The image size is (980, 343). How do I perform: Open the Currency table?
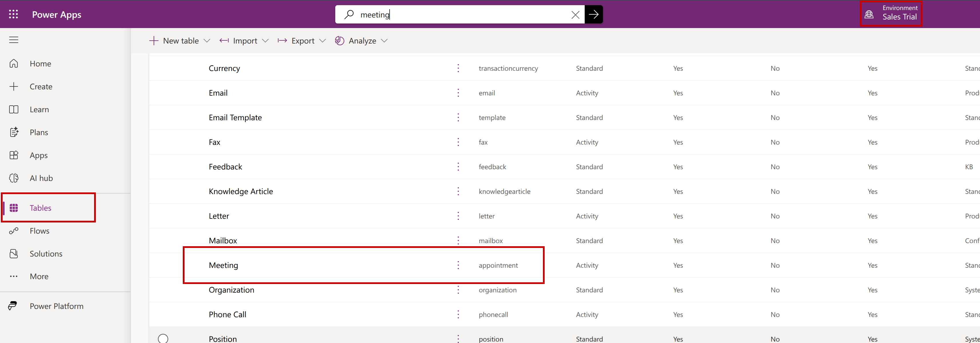coord(225,68)
